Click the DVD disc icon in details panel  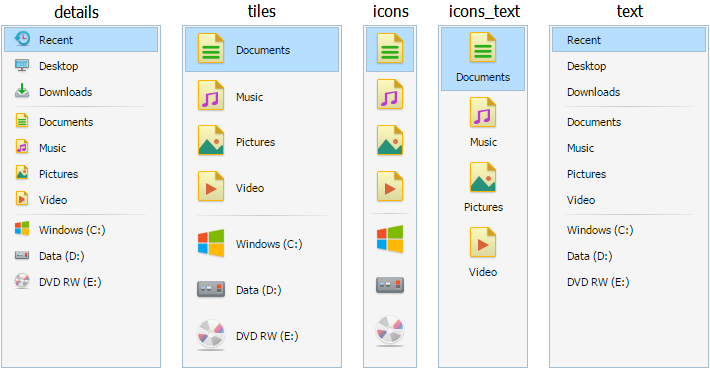(x=22, y=281)
